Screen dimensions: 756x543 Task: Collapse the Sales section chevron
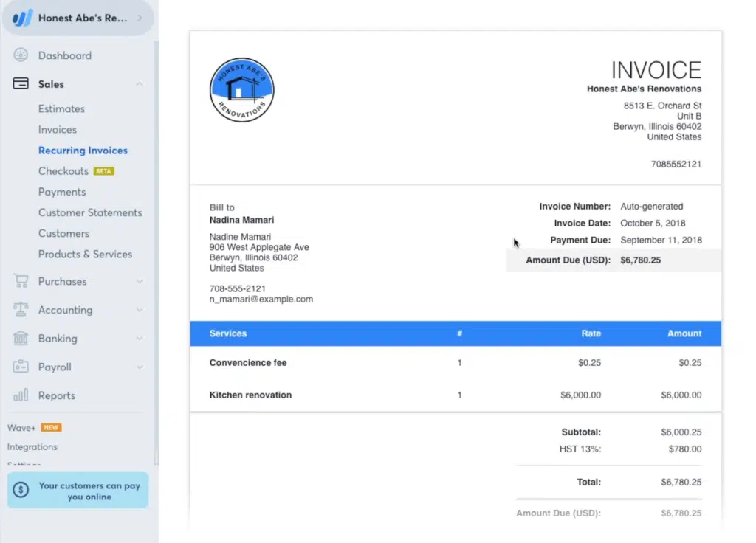(140, 84)
